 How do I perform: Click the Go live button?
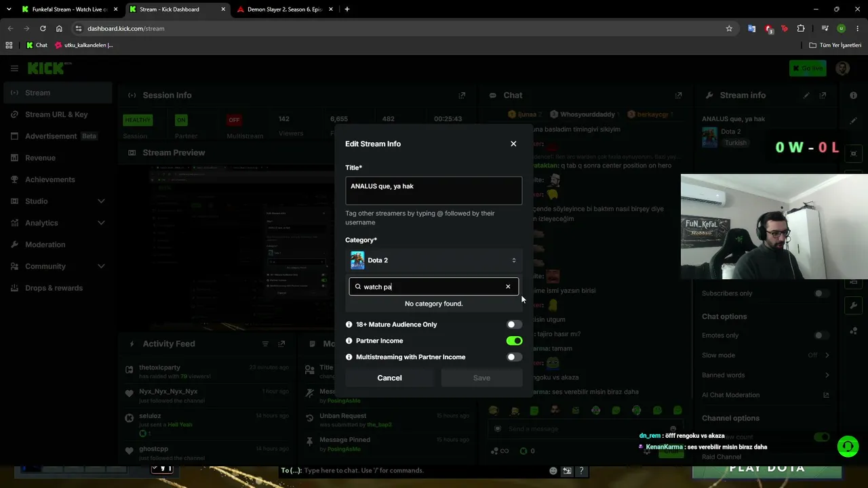click(807, 68)
